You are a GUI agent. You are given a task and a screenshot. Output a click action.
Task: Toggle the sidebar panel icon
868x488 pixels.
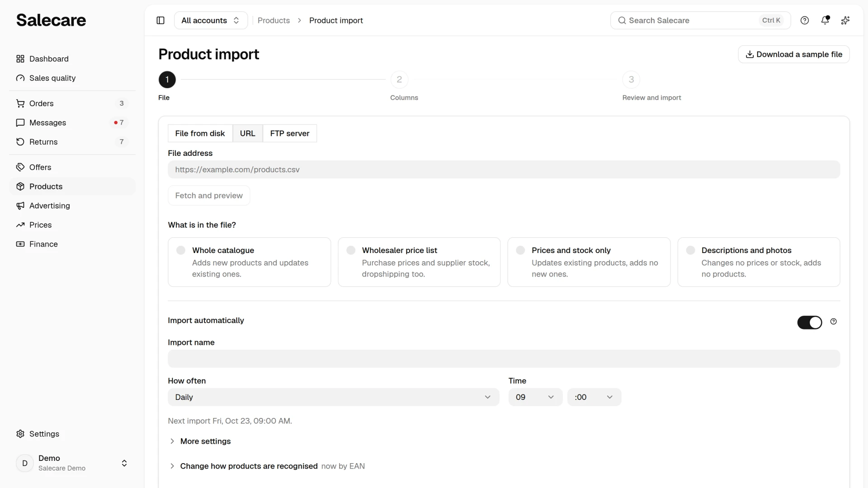pyautogui.click(x=160, y=20)
